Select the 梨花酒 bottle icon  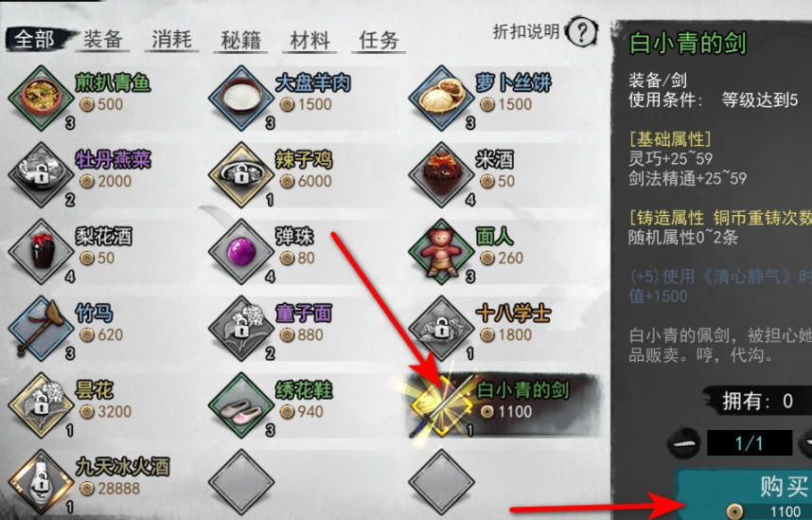coord(42,251)
